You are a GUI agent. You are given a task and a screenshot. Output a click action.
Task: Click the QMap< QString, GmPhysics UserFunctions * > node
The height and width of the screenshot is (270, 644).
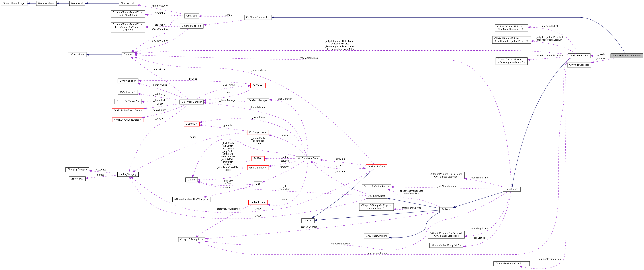click(x=376, y=207)
